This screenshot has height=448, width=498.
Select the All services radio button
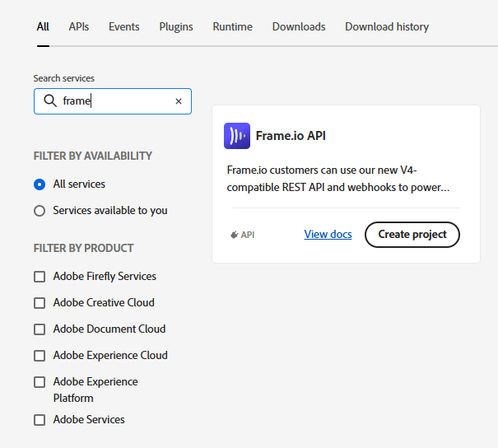[x=40, y=184]
